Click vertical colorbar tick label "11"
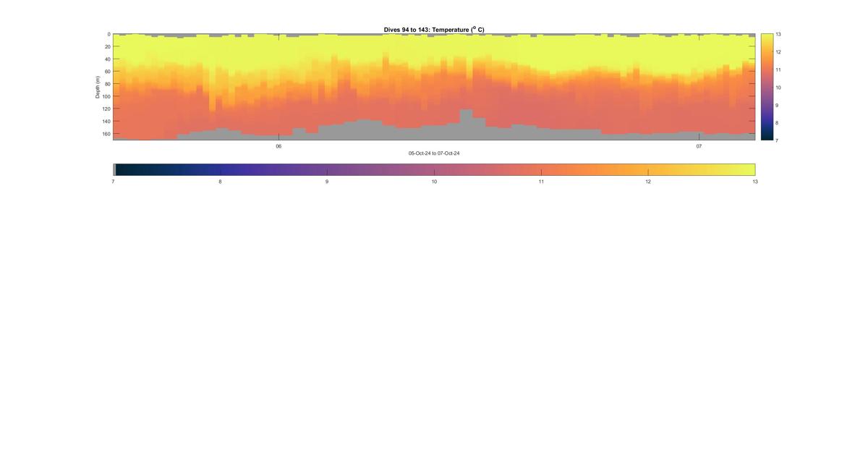Image resolution: width=868 pixels, height=450 pixels. tap(779, 69)
